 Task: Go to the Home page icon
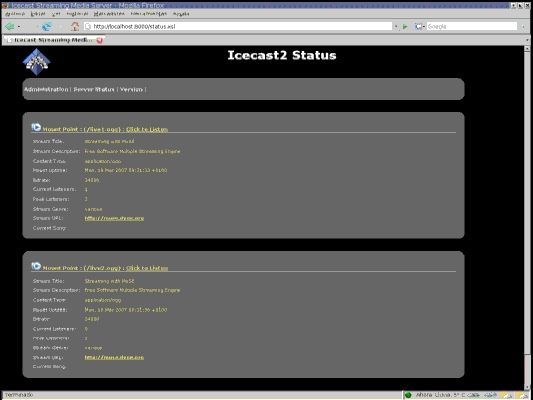click(75, 26)
